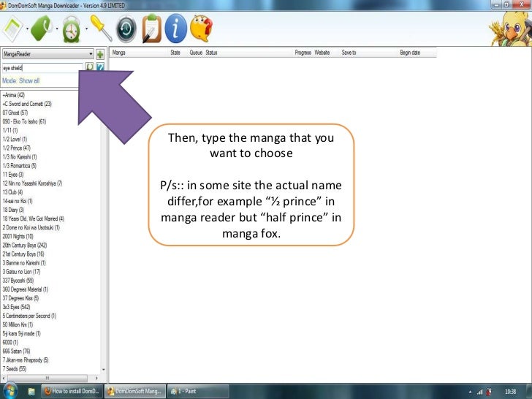Open the yellow screwdriver settings icon
The width and height of the screenshot is (532, 399).
pyautogui.click(x=101, y=28)
